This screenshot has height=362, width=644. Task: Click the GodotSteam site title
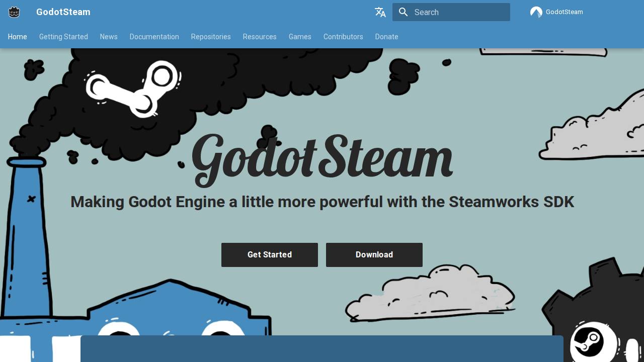point(63,12)
